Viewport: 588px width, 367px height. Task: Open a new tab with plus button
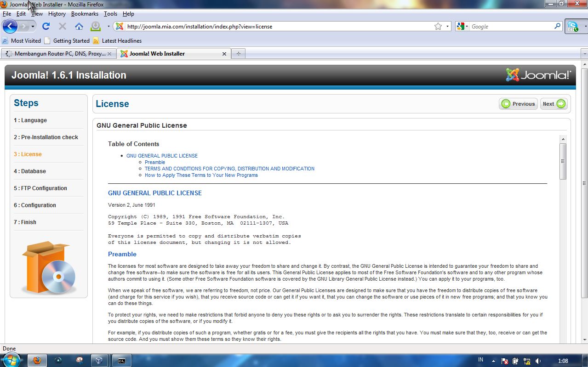pyautogui.click(x=238, y=54)
